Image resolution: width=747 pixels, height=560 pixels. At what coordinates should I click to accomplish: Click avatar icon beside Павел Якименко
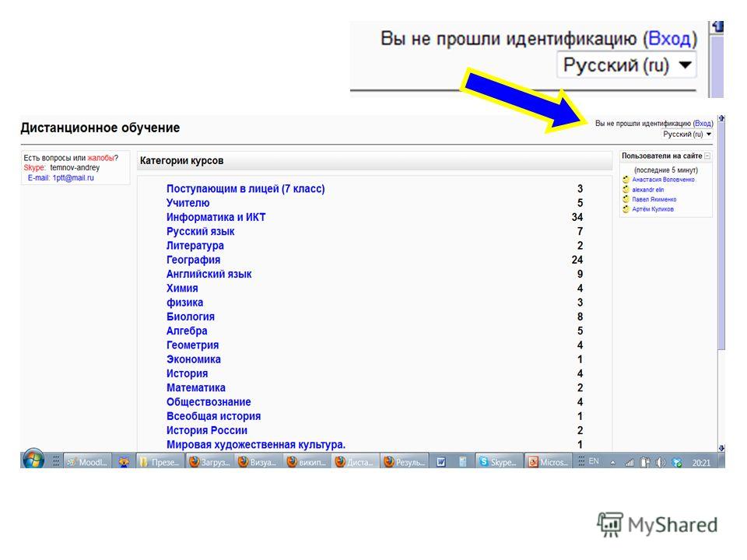point(626,199)
